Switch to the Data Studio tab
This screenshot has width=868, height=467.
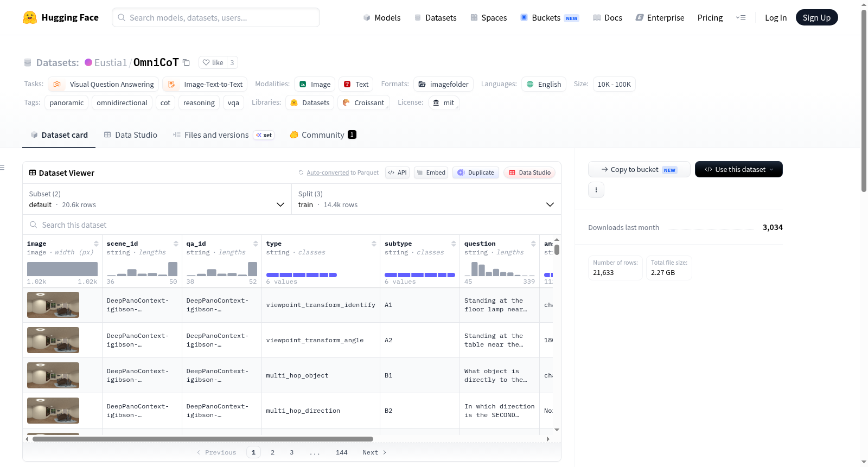pyautogui.click(x=131, y=135)
